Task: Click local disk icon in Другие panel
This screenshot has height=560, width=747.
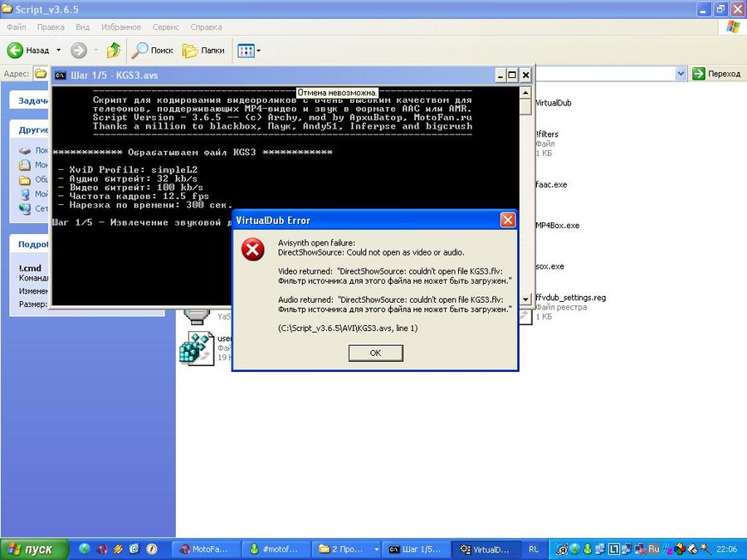Action: pyautogui.click(x=25, y=150)
